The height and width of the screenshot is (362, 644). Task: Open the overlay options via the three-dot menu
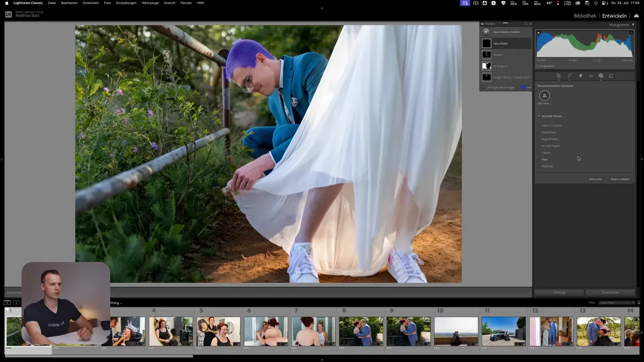(x=528, y=87)
